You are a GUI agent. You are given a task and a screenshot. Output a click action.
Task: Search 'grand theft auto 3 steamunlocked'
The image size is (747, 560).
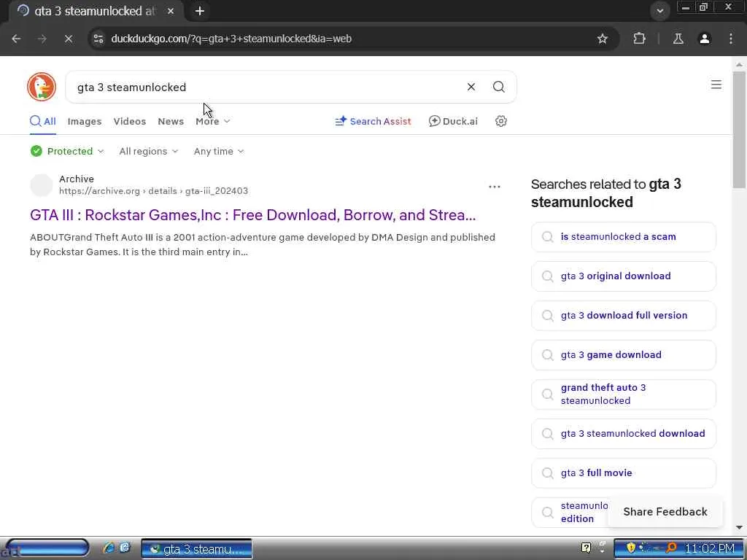pyautogui.click(x=623, y=394)
